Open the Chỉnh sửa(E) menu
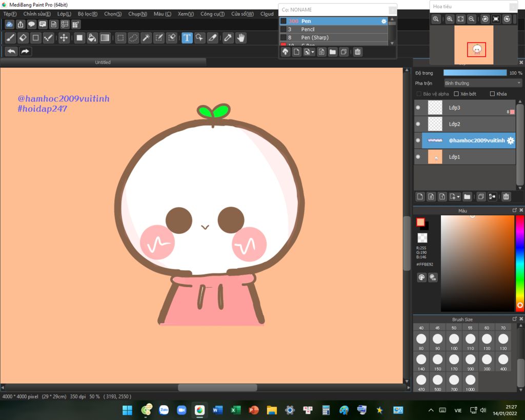525x420 pixels. (37, 14)
